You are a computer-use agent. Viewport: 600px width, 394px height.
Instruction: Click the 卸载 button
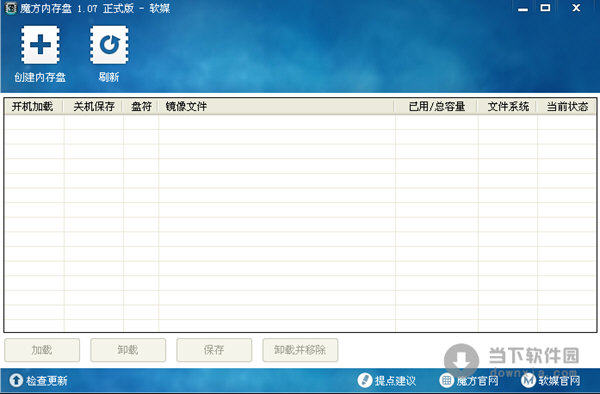pos(128,350)
